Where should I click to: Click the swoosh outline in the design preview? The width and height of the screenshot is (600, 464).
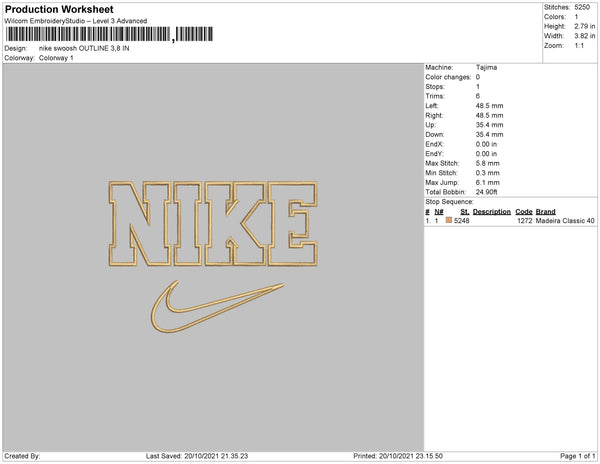[217, 307]
